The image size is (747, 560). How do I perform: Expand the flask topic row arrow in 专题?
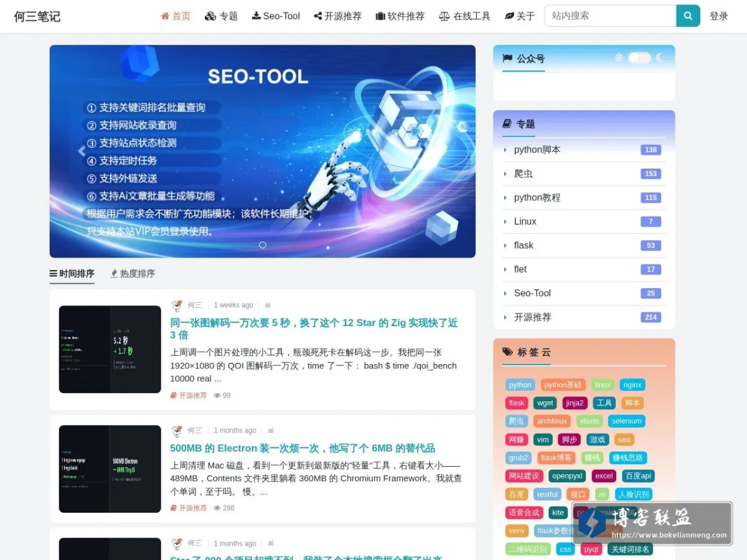coord(505,246)
